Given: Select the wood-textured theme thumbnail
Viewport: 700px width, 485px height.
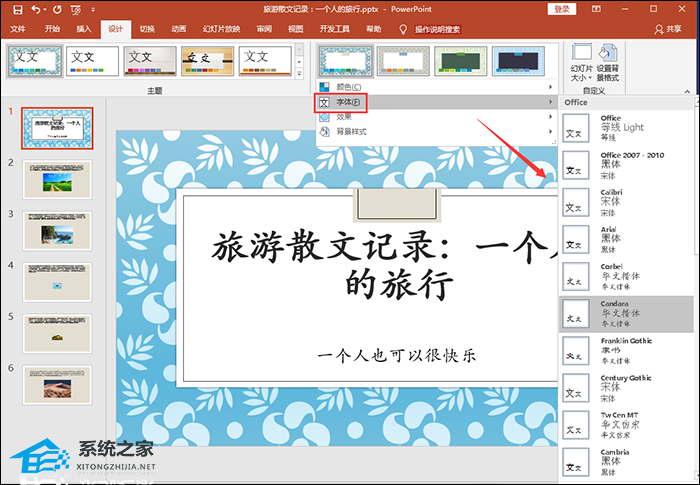Looking at the screenshot, I should tap(208, 61).
